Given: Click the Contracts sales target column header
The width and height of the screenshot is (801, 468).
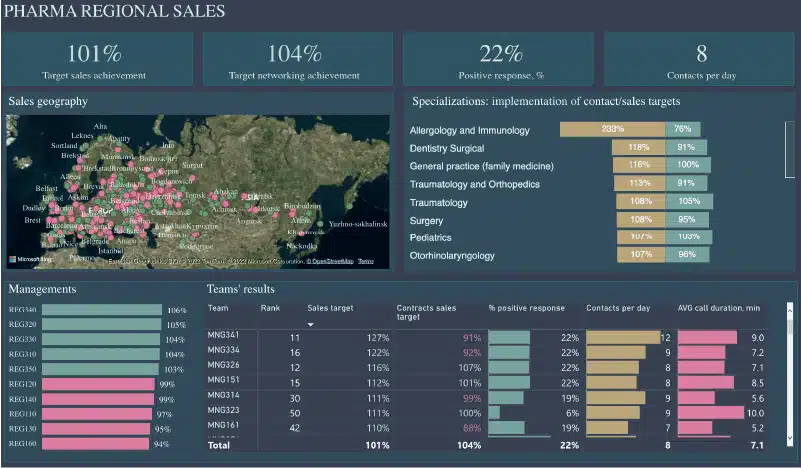Looking at the screenshot, I should point(426,312).
